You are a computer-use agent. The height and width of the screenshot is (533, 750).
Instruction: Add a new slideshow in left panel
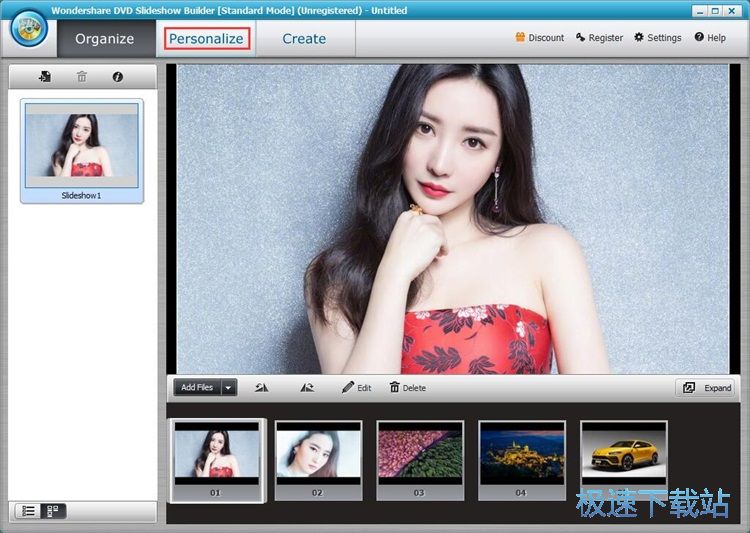point(45,77)
